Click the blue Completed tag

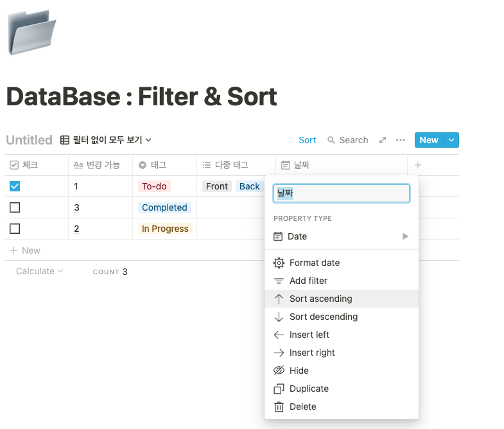point(164,207)
